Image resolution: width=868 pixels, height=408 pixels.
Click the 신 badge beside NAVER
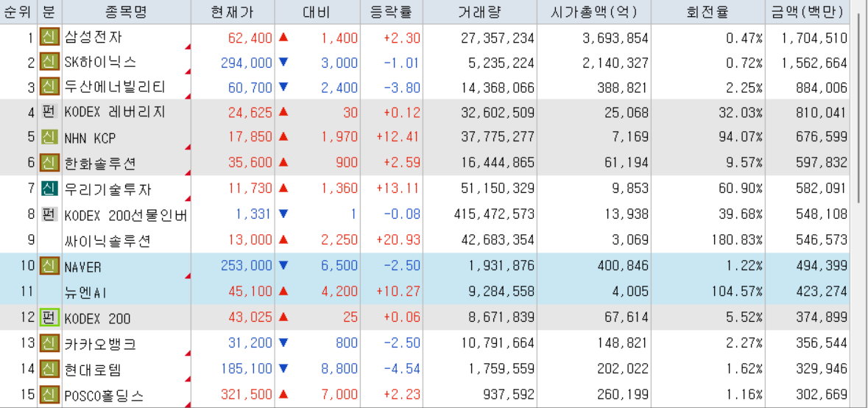(x=49, y=267)
